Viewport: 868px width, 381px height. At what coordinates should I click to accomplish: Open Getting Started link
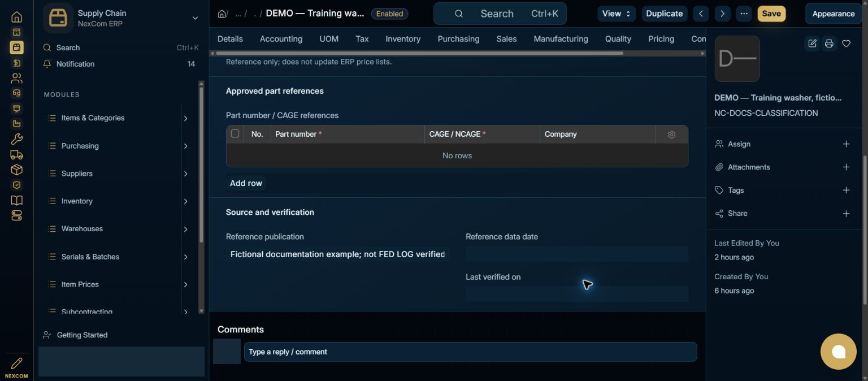pos(82,335)
